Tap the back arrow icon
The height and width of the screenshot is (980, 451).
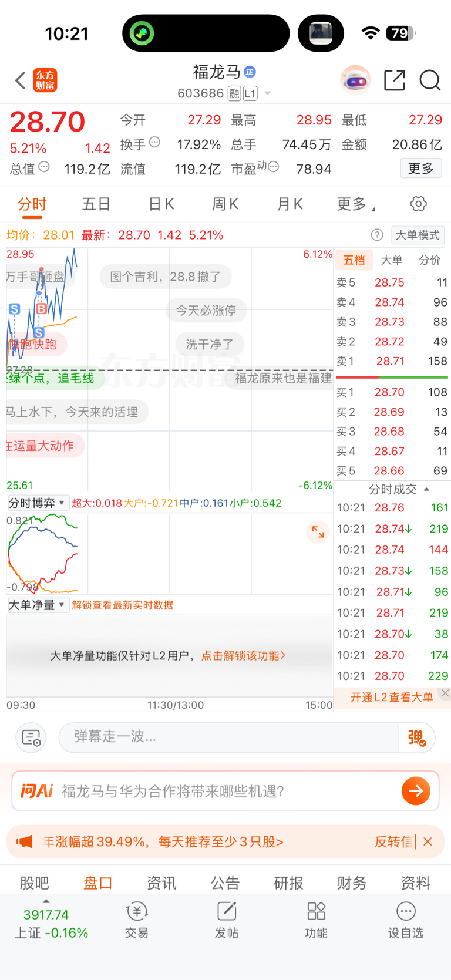[20, 80]
